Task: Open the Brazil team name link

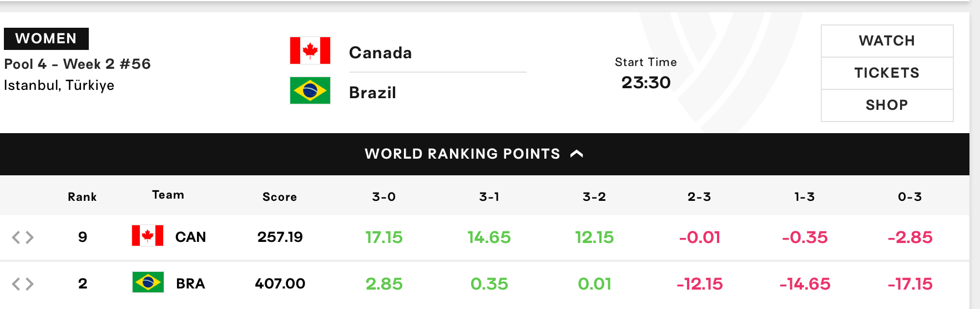Action: [372, 93]
